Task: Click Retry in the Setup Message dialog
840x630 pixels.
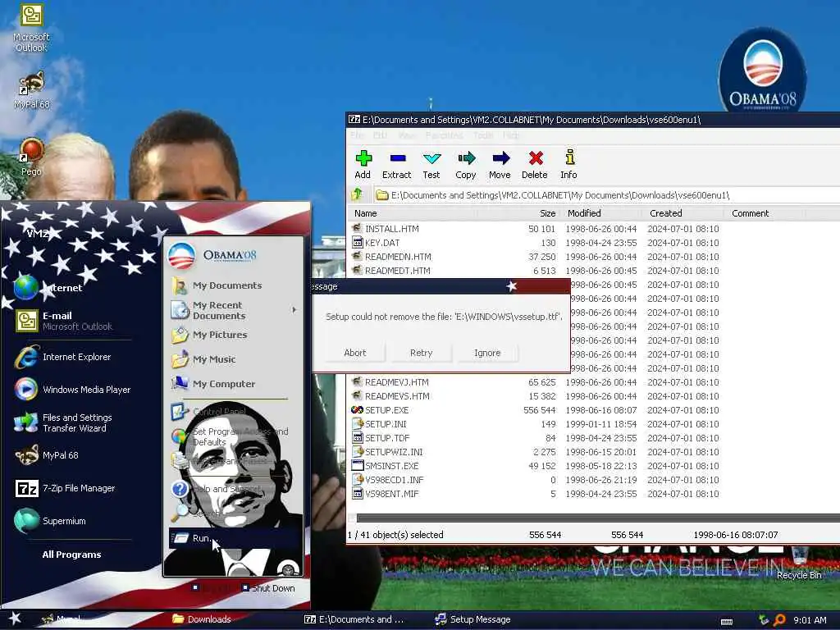Action: 421,353
